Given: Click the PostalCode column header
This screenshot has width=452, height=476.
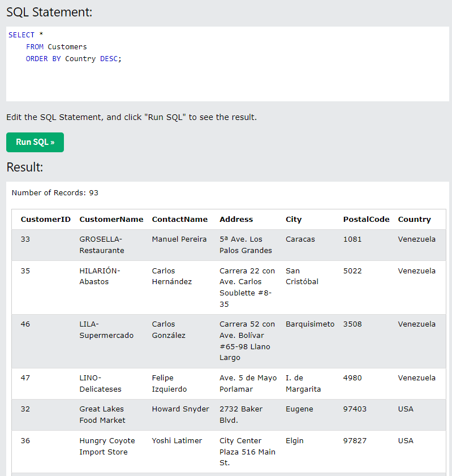Looking at the screenshot, I should [366, 219].
